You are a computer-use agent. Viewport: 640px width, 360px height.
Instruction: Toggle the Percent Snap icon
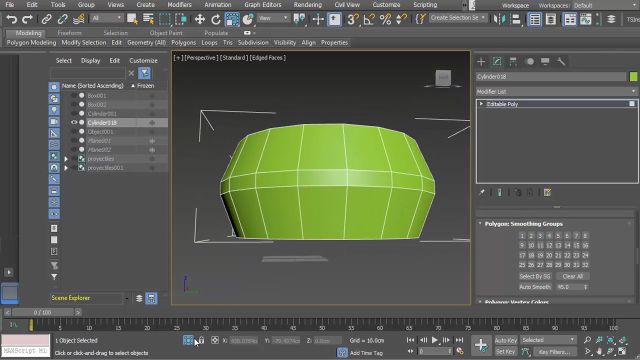[x=385, y=19]
